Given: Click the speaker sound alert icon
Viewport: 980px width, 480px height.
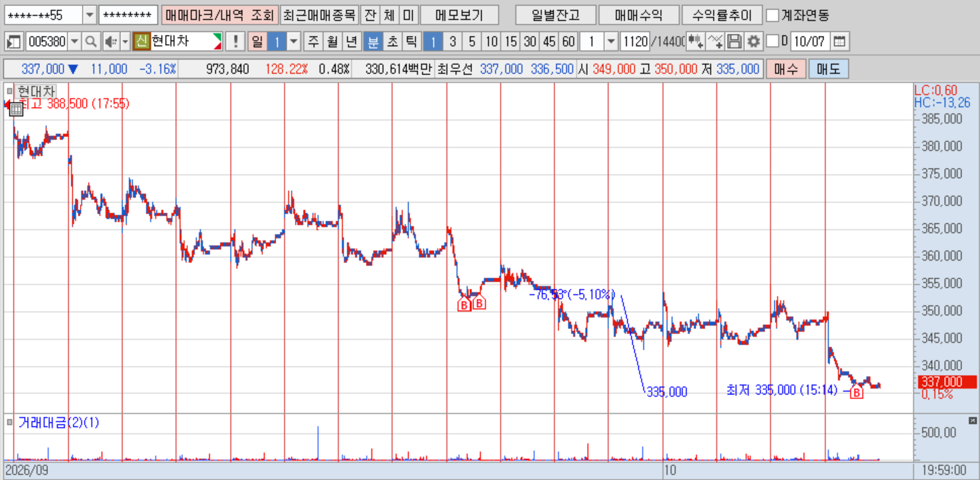Looking at the screenshot, I should point(111,41).
